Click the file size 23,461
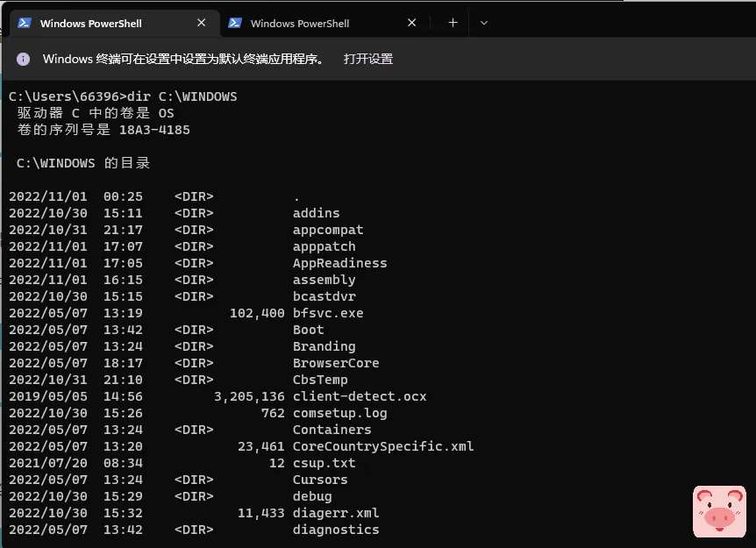Image resolution: width=756 pixels, height=548 pixels. point(260,446)
